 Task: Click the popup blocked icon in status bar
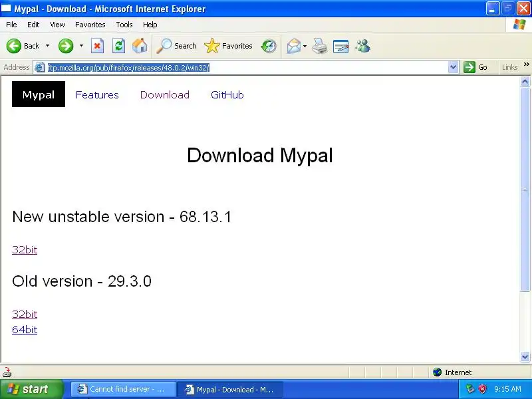(x=7, y=372)
